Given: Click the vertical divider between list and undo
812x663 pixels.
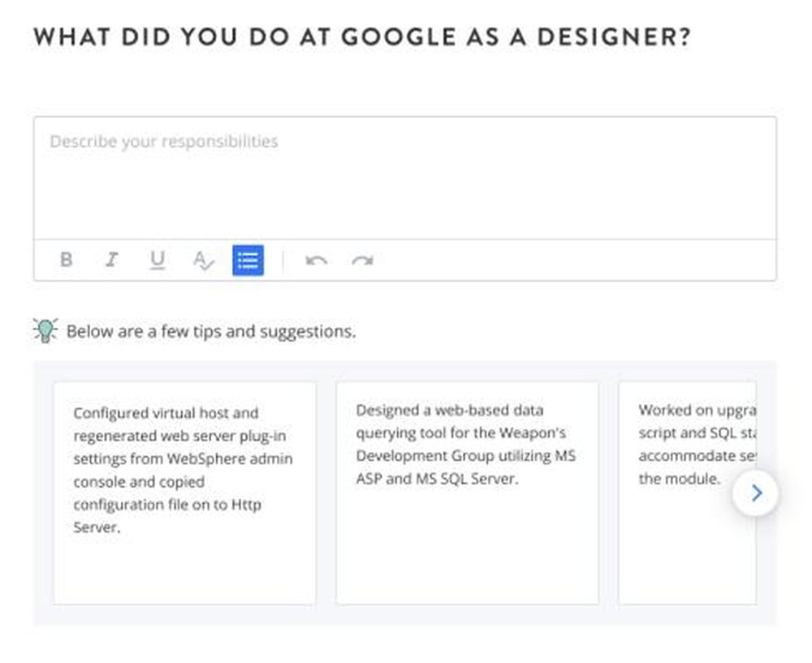Looking at the screenshot, I should pyautogui.click(x=283, y=260).
